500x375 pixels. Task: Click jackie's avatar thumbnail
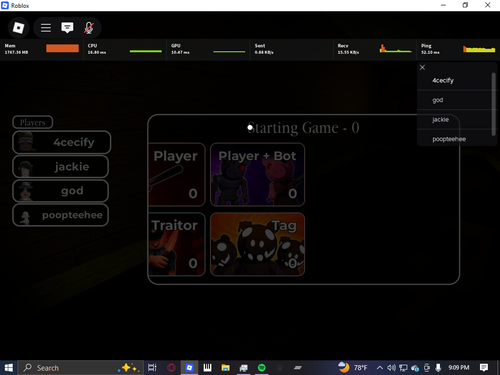click(25, 168)
